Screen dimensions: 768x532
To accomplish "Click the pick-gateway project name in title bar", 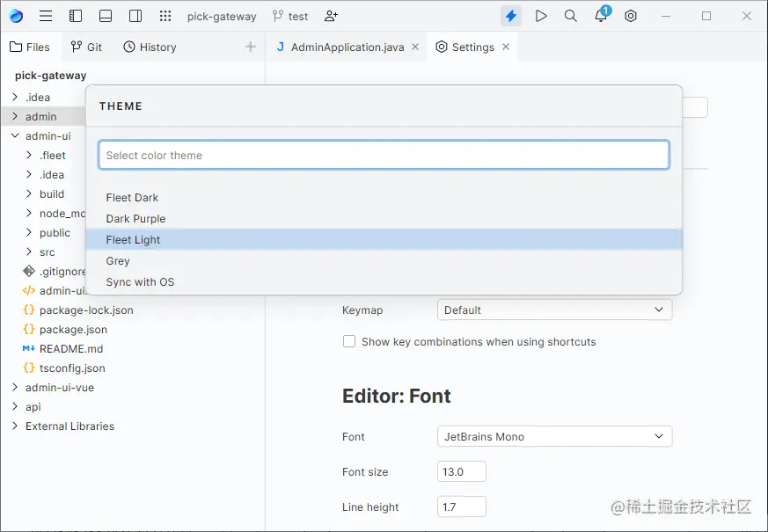I will tap(222, 16).
